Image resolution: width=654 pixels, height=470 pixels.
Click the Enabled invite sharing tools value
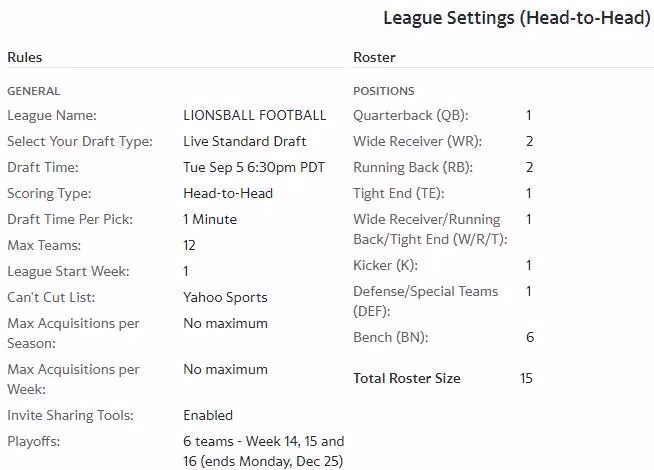(x=208, y=415)
